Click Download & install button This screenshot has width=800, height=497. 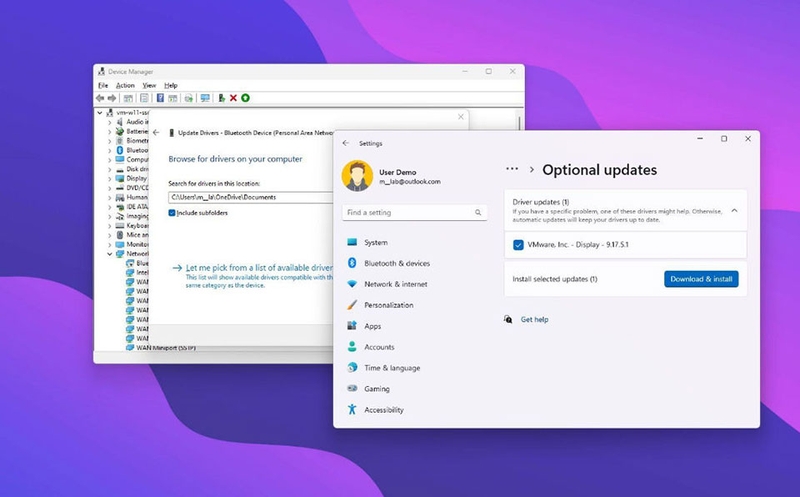coord(701,279)
